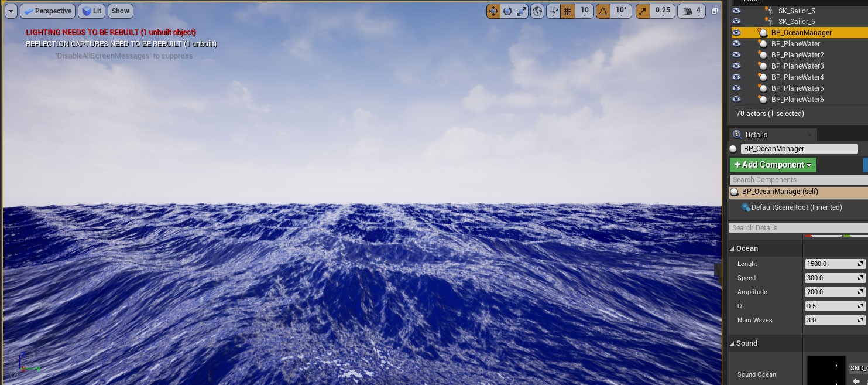868x385 pixels.
Task: Toggle scale snapping icon
Action: (643, 11)
